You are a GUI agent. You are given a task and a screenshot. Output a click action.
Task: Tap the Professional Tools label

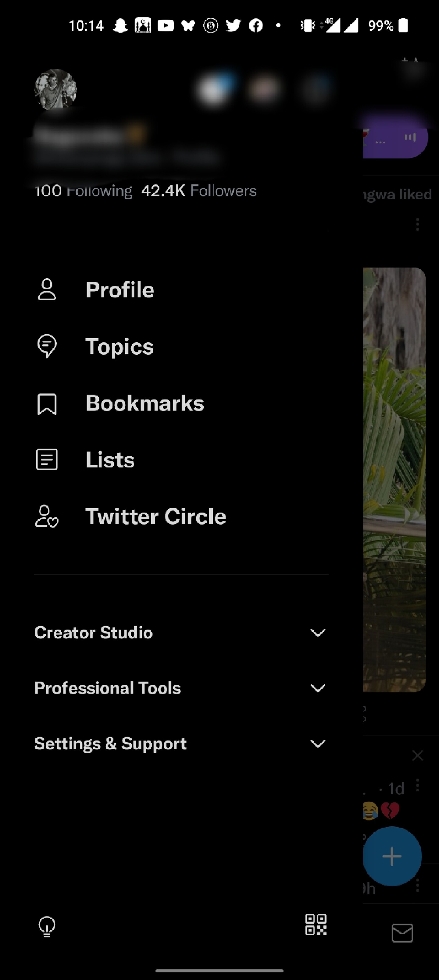coord(107,688)
